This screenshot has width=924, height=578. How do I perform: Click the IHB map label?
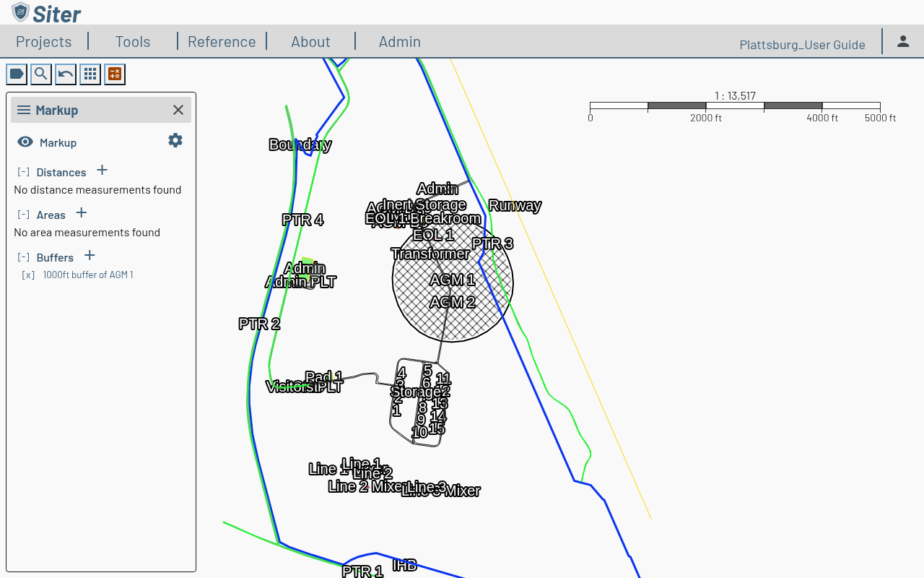point(405,565)
